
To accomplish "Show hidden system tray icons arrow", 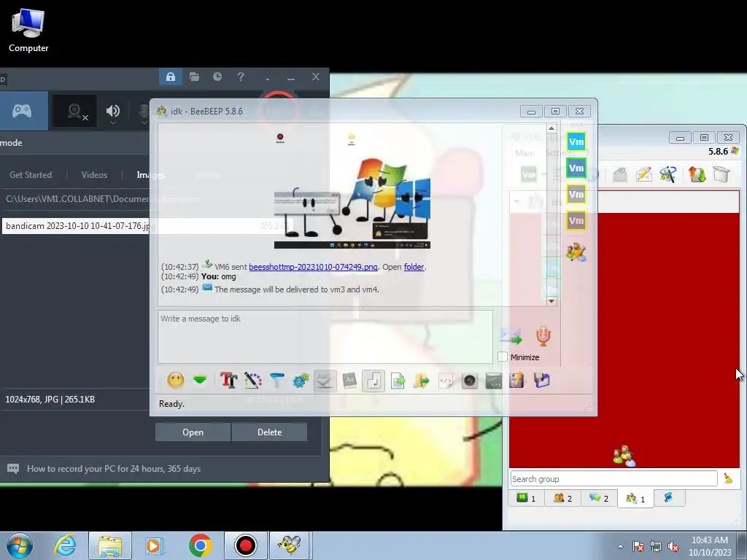I will (x=620, y=546).
